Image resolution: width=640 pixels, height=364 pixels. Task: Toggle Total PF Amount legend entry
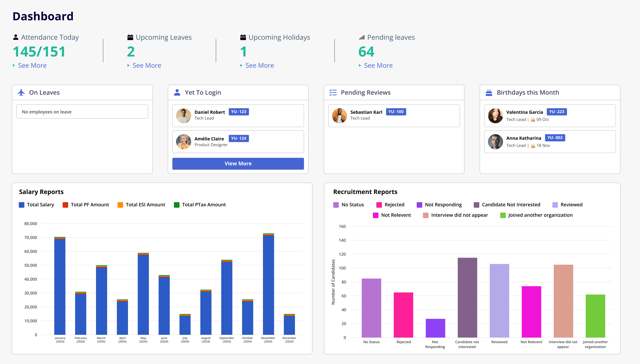[86, 205]
